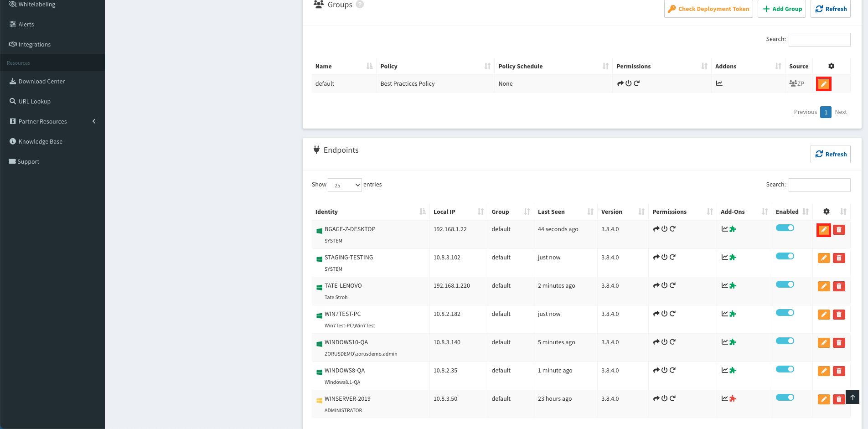Delete the TATE-LENOVO endpoint
868x429 pixels.
[x=839, y=286]
